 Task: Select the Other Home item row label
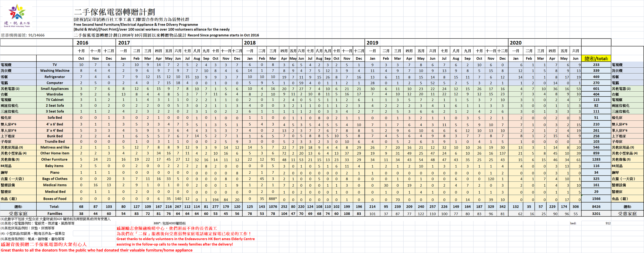coord(55,153)
